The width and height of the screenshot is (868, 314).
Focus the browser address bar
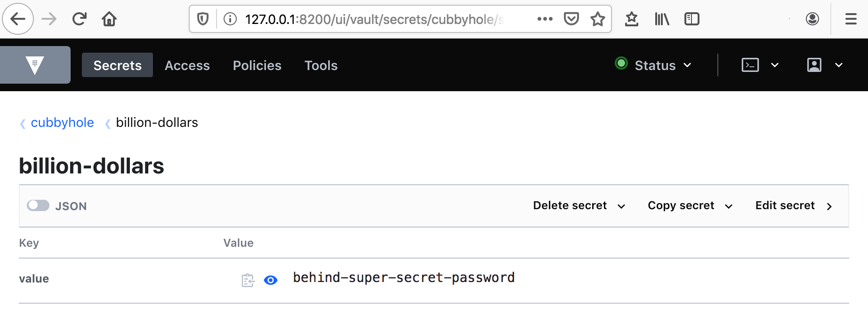coord(374,19)
